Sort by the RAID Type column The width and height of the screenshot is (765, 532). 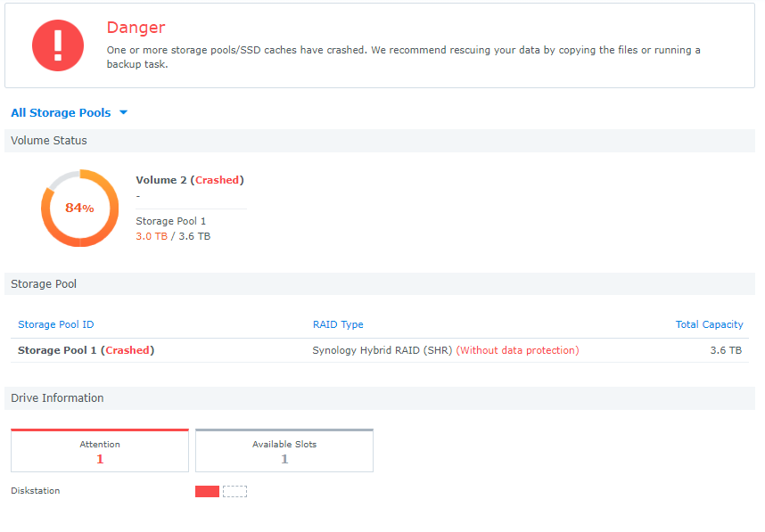click(339, 324)
